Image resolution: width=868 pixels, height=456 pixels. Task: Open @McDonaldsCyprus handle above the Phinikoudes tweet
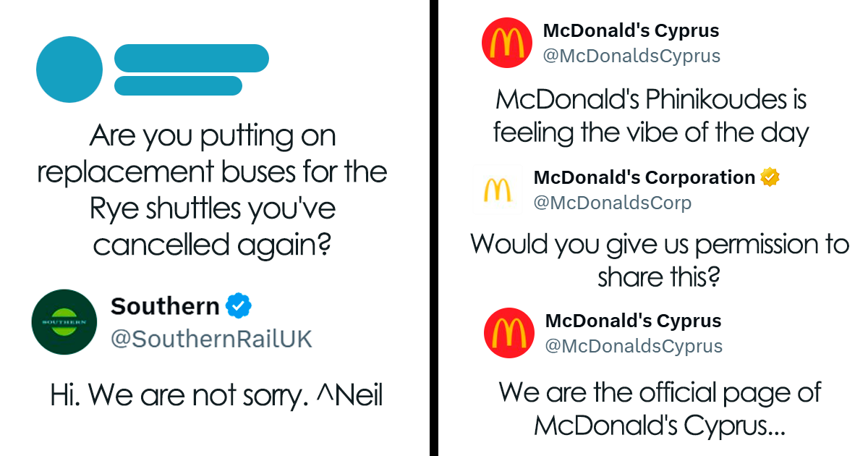(631, 56)
